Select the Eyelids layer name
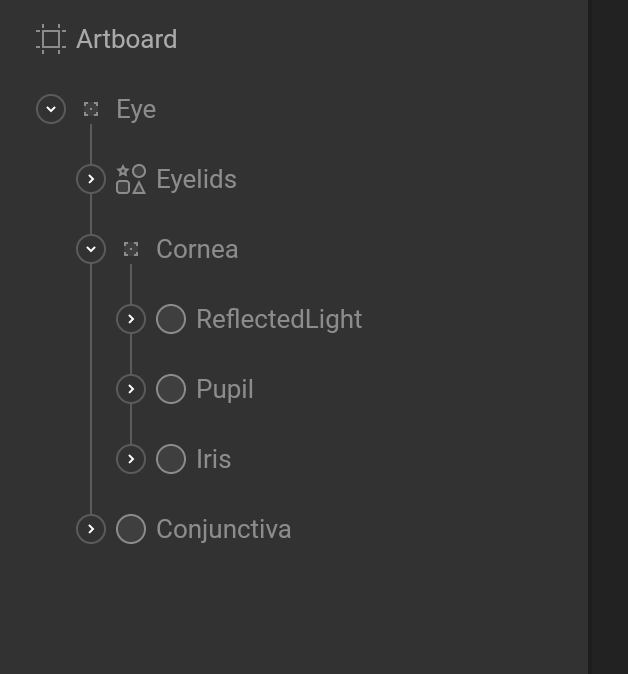 point(196,179)
